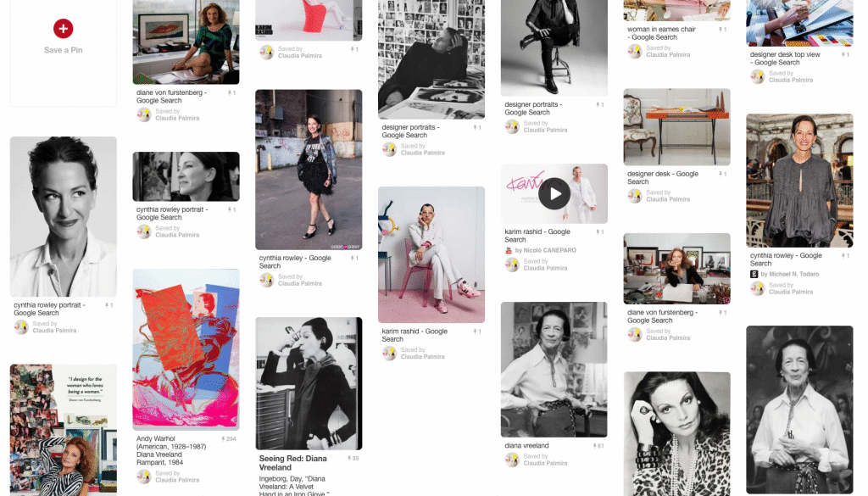Open the 'by Nicolò CANEPARO' link
The image size is (868, 496).
click(x=546, y=250)
